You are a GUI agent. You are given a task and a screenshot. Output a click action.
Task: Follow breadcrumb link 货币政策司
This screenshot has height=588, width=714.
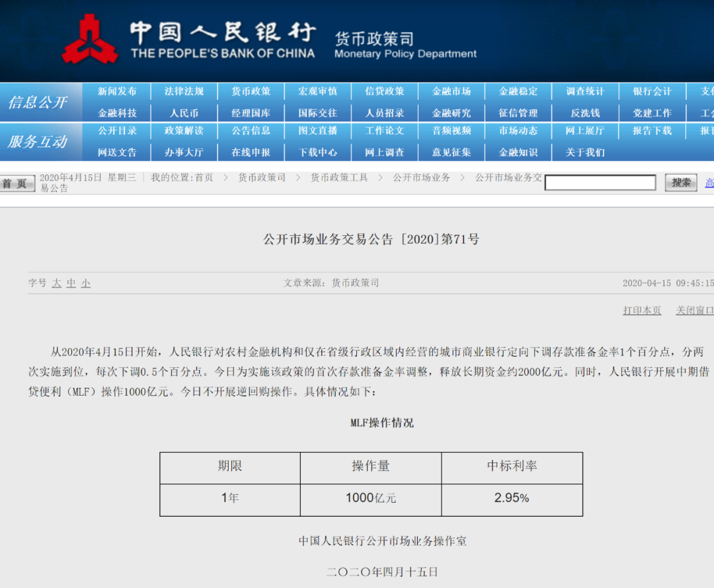(x=262, y=178)
